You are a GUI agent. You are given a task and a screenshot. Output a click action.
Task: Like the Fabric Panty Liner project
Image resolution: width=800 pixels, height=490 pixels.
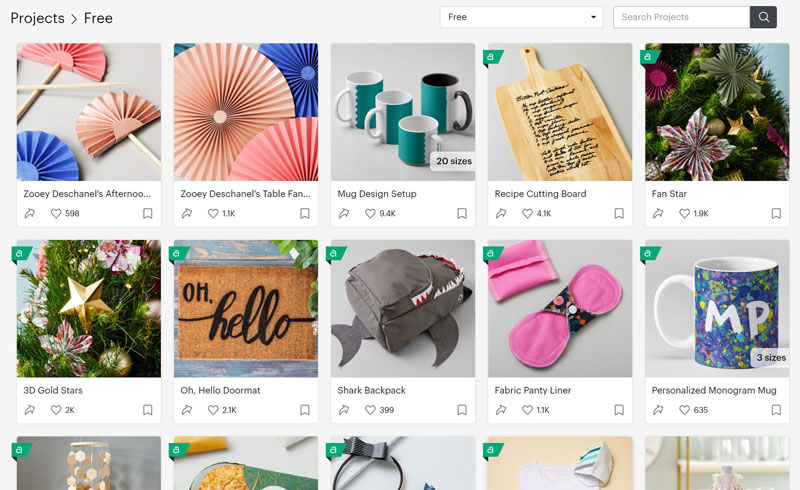pos(527,410)
